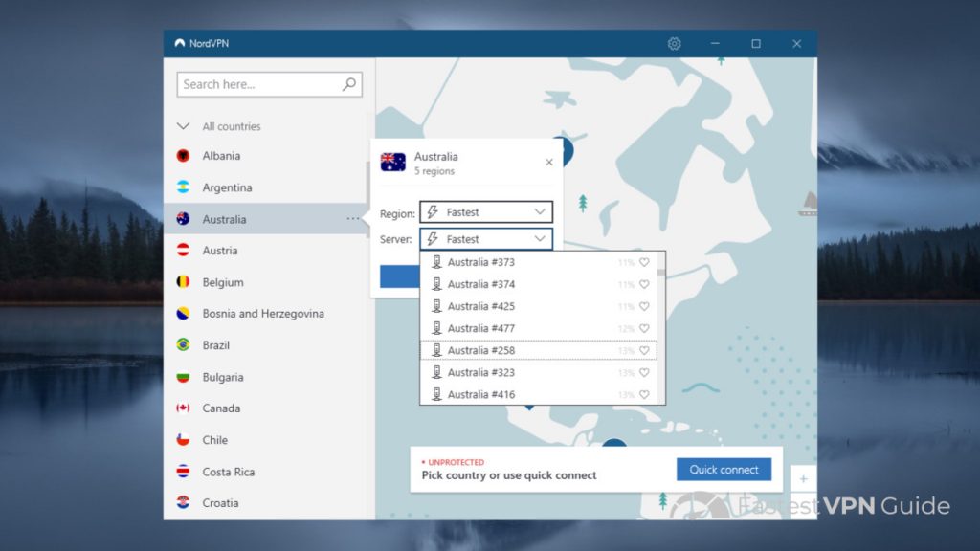Click the blue connect button in popup
The height and width of the screenshot is (551, 980).
400,276
